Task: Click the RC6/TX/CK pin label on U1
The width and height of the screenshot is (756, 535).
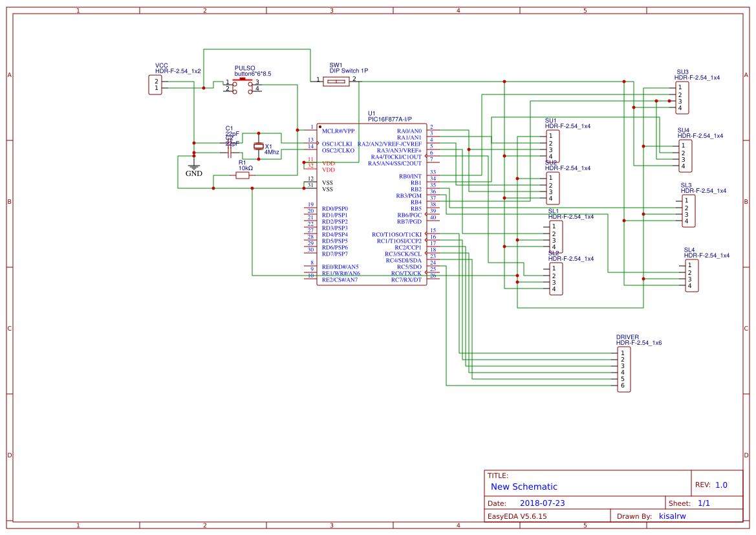Action: click(x=405, y=273)
